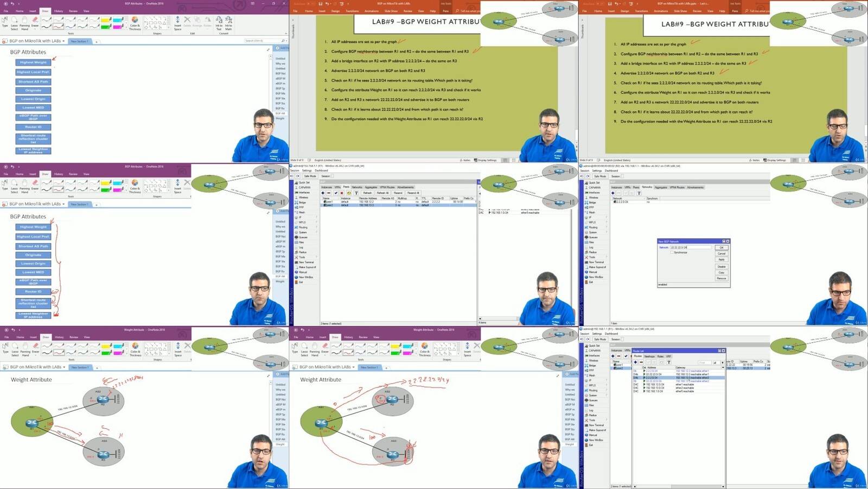Click Cancel in New BGP Network dialog
868x489 pixels.
pos(722,253)
